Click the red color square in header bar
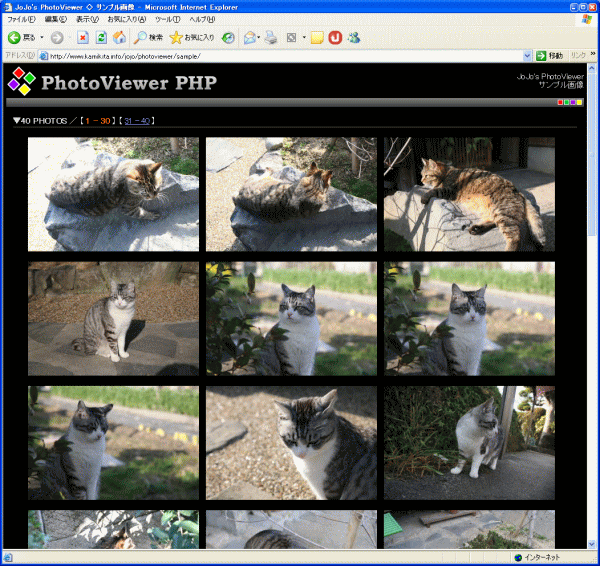The image size is (600, 566). point(560,102)
